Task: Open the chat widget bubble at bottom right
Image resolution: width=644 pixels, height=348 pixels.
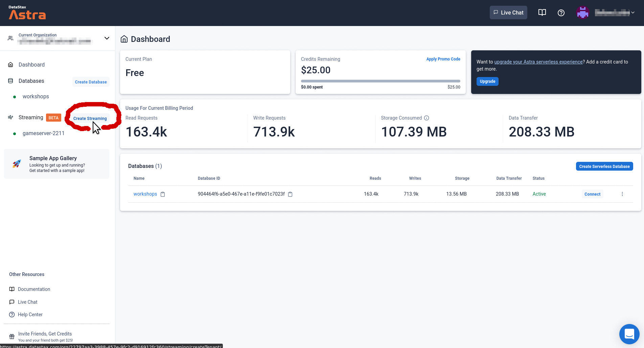Action: 629,334
